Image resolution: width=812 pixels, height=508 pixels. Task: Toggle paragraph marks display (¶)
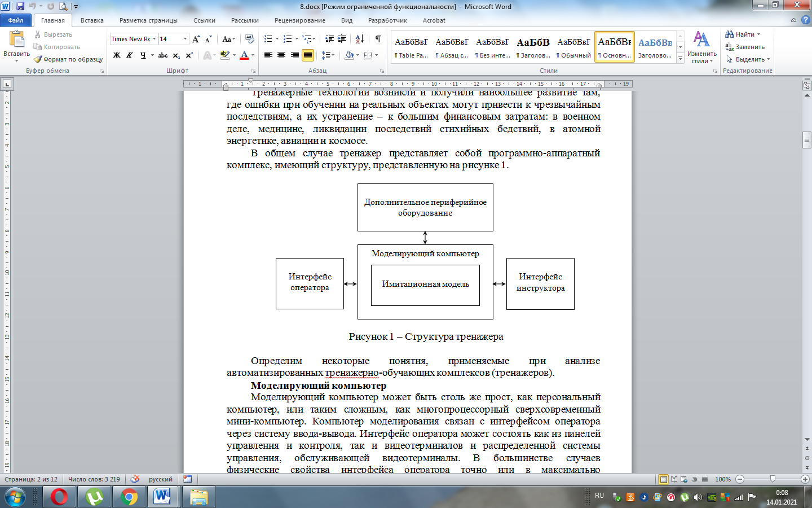[x=378, y=39]
